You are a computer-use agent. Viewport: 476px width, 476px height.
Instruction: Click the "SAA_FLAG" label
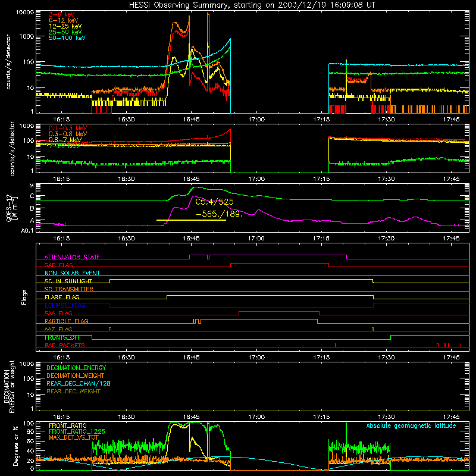tap(58, 313)
